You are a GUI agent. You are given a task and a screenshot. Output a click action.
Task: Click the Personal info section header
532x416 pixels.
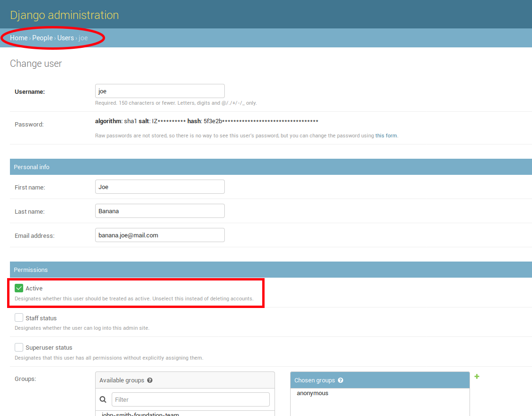[271, 167]
